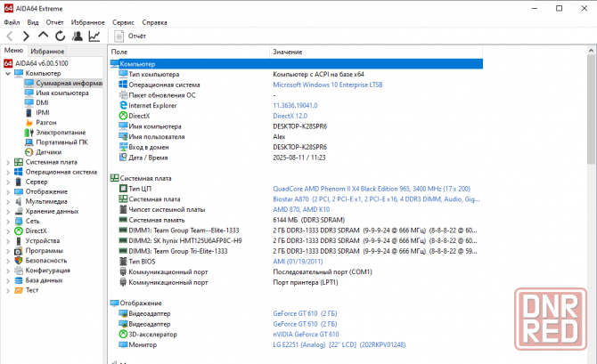Open Microsoft Windows 10 Enterprise LTSB link

pos(327,85)
